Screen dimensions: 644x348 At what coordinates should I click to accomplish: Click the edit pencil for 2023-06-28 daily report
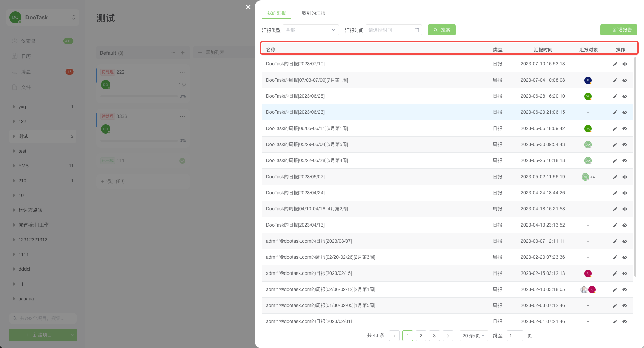pyautogui.click(x=615, y=96)
